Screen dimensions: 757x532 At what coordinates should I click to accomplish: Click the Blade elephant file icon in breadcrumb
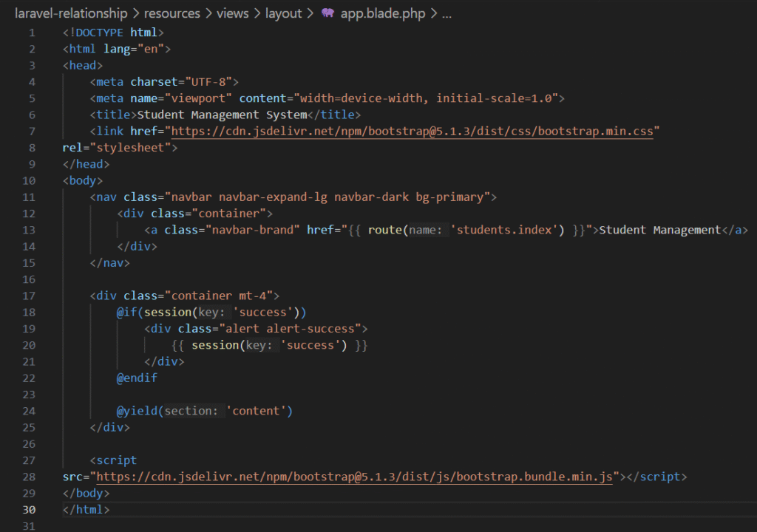[327, 13]
